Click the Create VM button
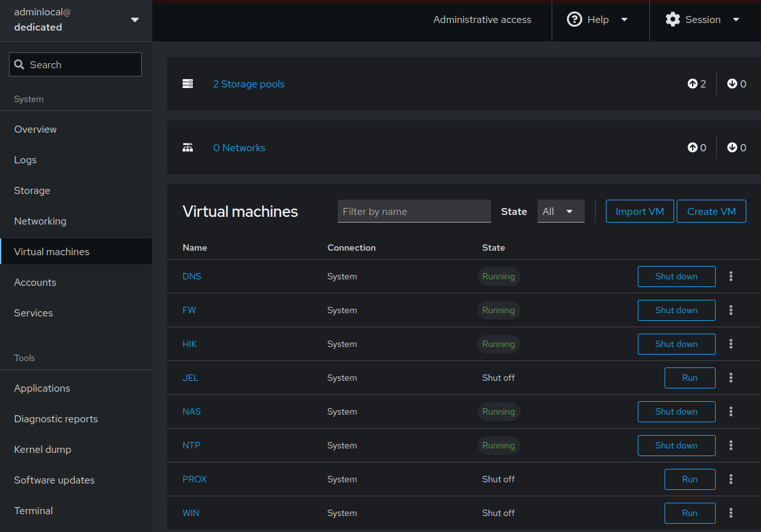The image size is (761, 532). (x=711, y=212)
